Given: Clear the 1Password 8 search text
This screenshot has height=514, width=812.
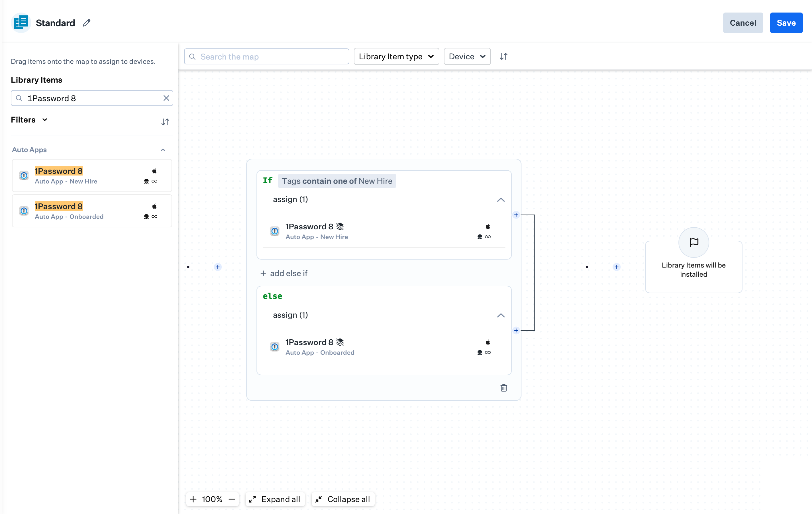Looking at the screenshot, I should click(166, 98).
